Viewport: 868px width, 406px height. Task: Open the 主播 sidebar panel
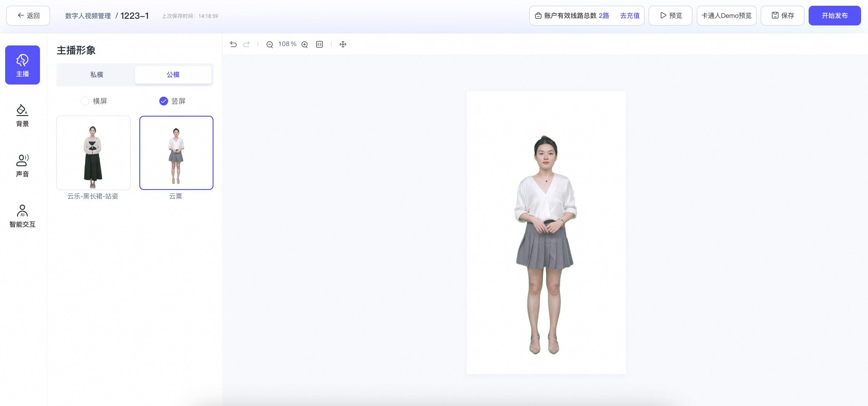pyautogui.click(x=22, y=65)
